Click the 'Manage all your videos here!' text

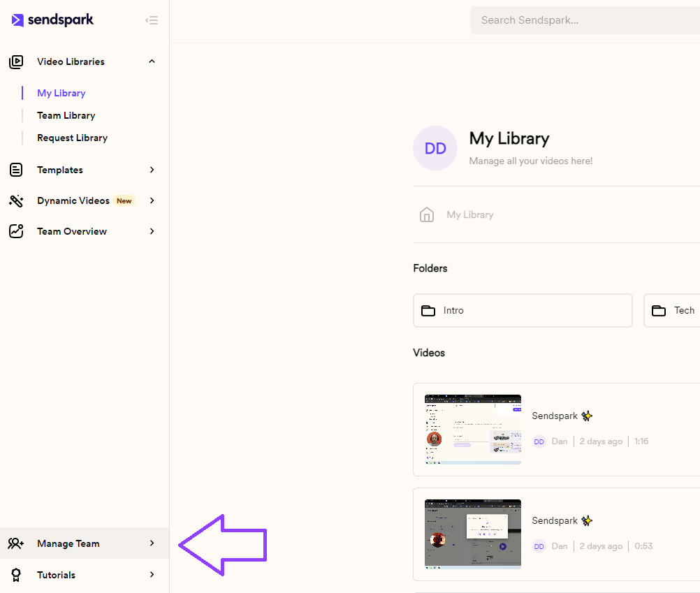click(x=531, y=161)
